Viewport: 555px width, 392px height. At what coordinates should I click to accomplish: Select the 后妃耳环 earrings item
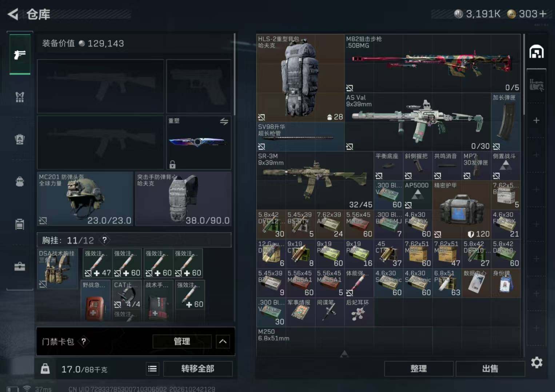coord(359,312)
